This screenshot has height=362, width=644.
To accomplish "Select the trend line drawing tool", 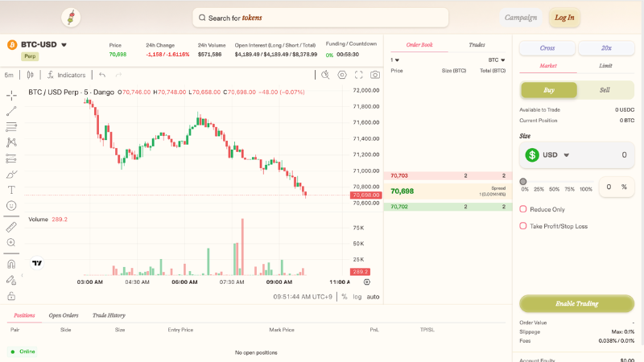I will [11, 111].
